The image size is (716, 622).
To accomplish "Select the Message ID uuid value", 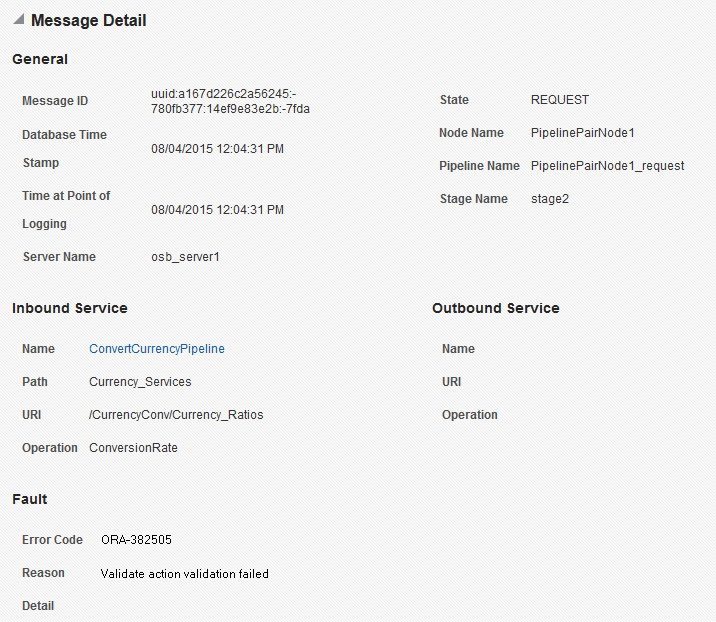I will [x=230, y=101].
